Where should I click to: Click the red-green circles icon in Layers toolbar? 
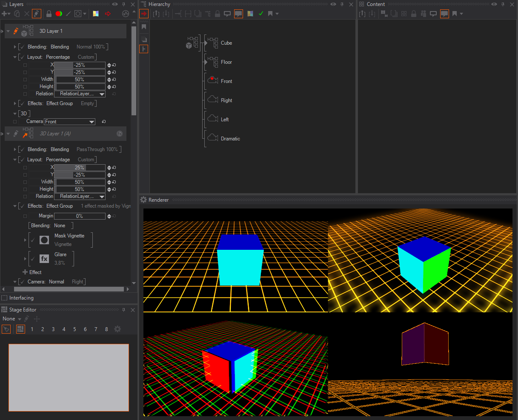(59, 14)
